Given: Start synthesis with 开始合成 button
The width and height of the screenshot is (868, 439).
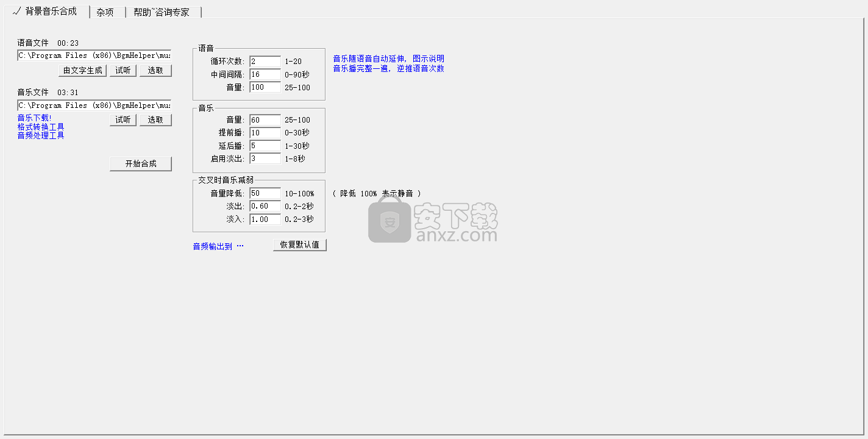Looking at the screenshot, I should 141,164.
